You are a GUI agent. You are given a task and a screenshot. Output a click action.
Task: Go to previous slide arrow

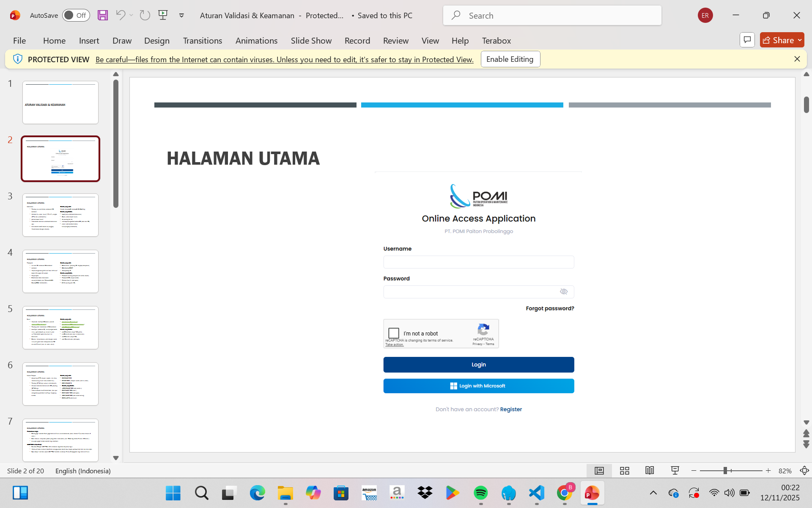806,433
